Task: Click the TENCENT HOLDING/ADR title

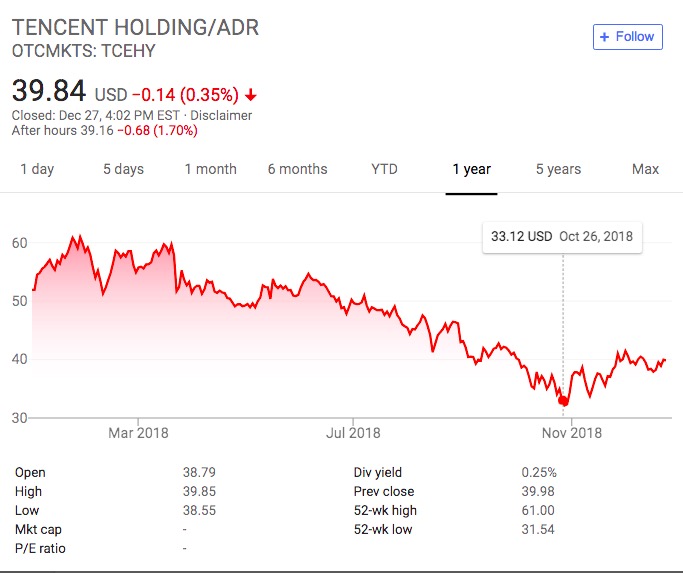Action: coord(135,27)
